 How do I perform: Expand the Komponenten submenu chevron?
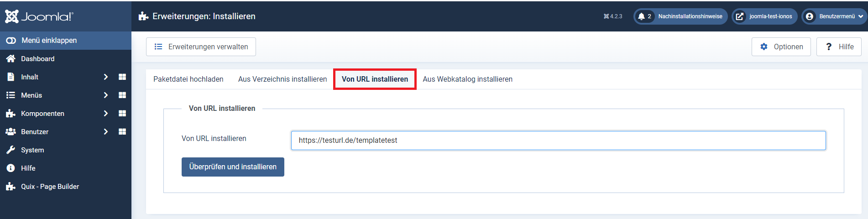pos(106,113)
